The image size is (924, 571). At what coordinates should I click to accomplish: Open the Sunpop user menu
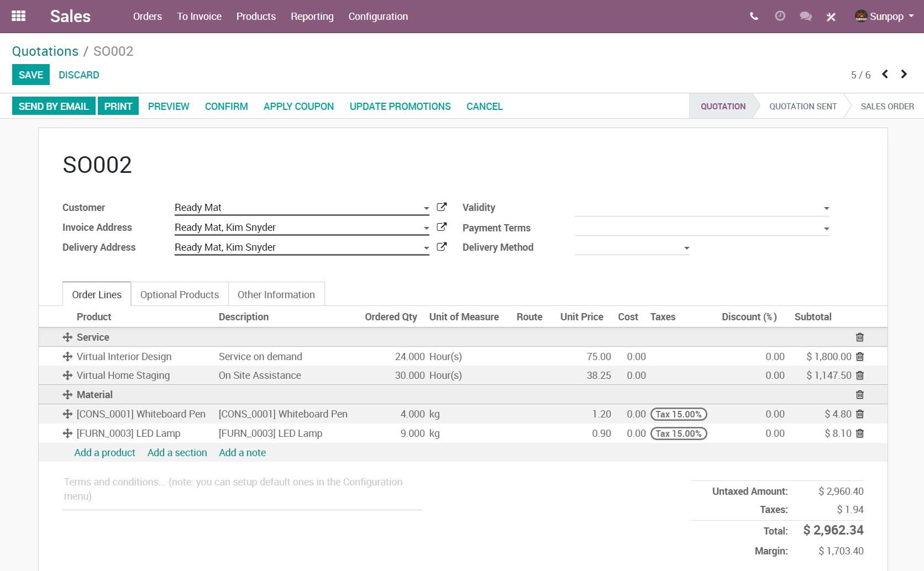pyautogui.click(x=884, y=16)
